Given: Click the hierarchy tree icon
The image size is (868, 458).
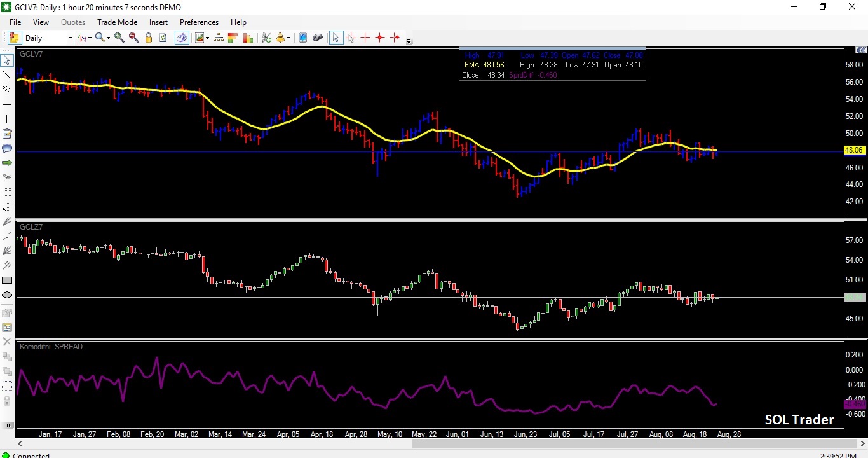Looking at the screenshot, I should pos(219,38).
